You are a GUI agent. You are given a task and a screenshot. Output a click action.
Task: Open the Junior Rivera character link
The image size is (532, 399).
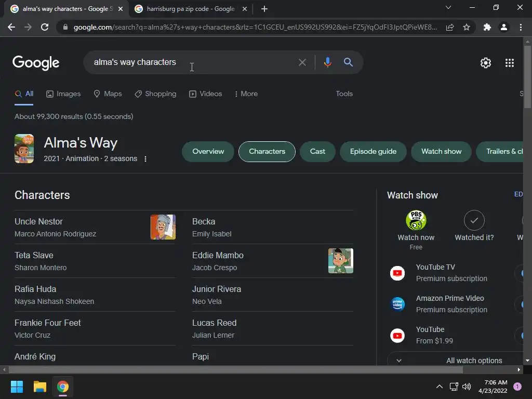pyautogui.click(x=217, y=289)
